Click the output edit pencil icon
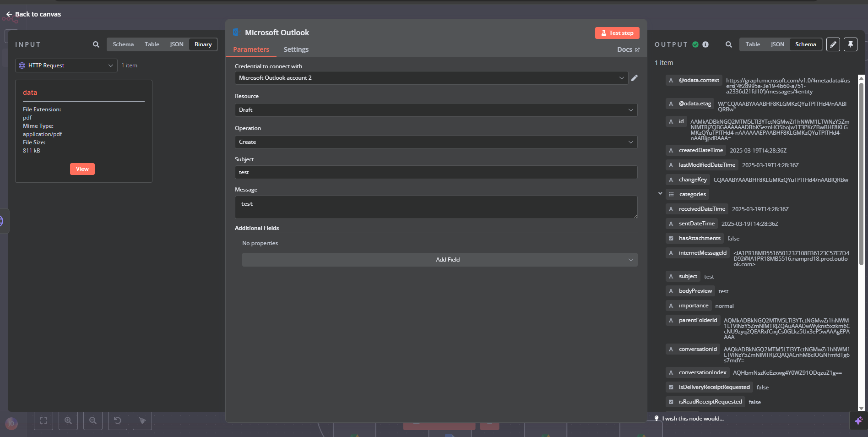Image resolution: width=868 pixels, height=437 pixels. tap(833, 44)
